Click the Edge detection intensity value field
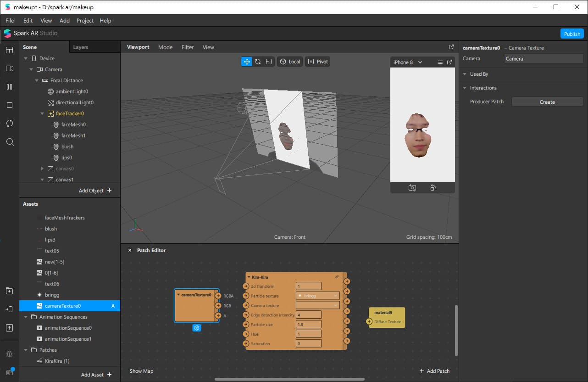The height and width of the screenshot is (382, 588). (x=308, y=315)
